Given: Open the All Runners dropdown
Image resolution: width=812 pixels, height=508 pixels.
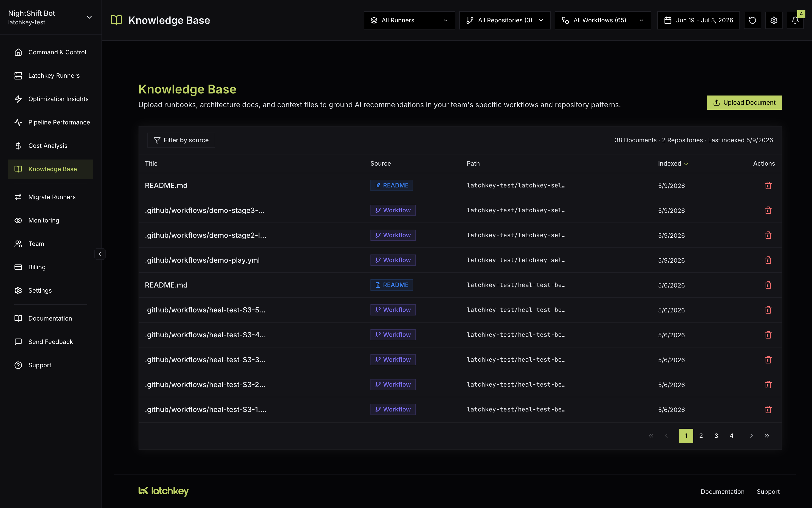Looking at the screenshot, I should tap(409, 20).
